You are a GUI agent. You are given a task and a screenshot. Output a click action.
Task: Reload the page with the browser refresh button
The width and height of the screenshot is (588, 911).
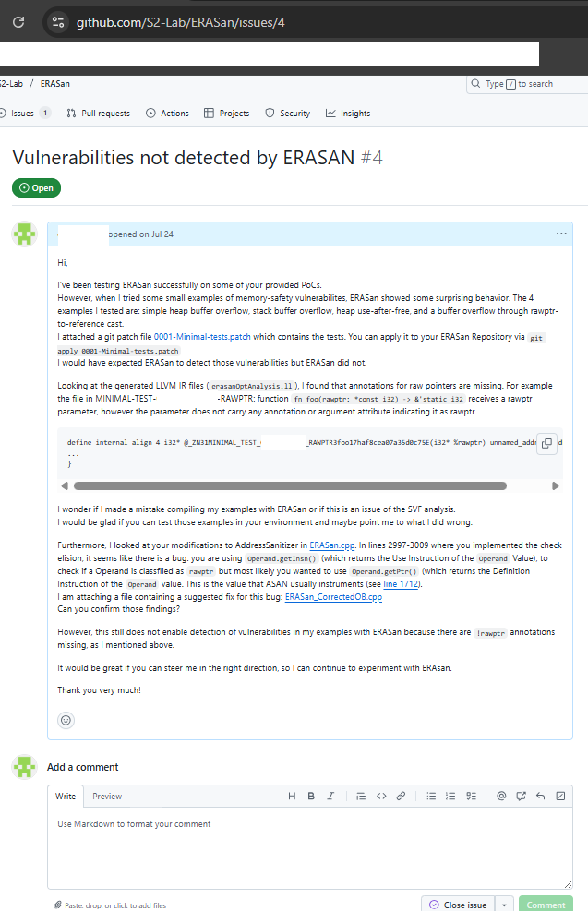point(18,21)
